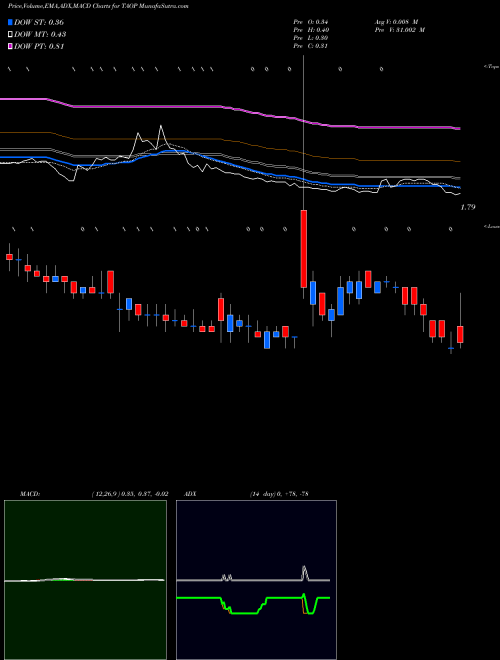Select the 'Pre O' open price value
The width and height of the screenshot is (500, 660).
click(x=311, y=21)
